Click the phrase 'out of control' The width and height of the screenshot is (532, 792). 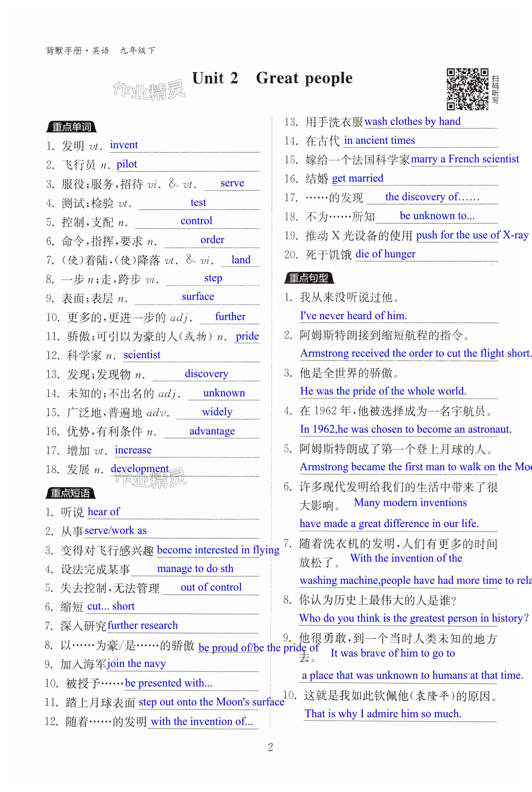point(211,587)
